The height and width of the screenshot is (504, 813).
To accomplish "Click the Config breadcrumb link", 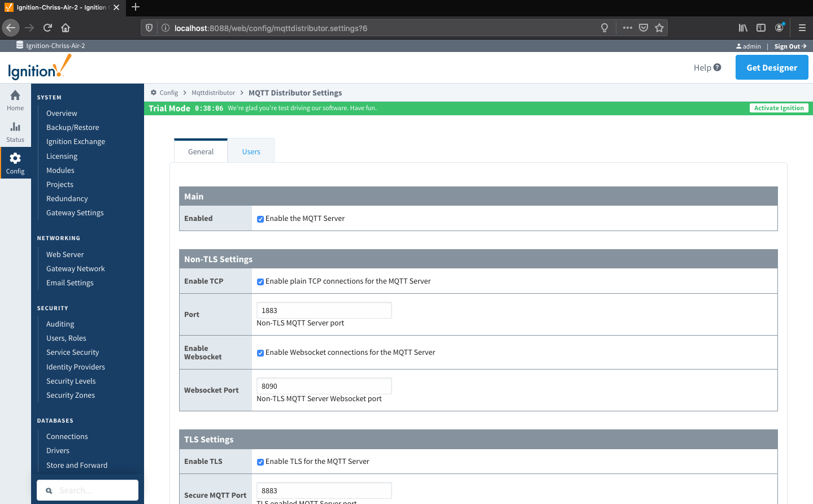I will pos(168,93).
